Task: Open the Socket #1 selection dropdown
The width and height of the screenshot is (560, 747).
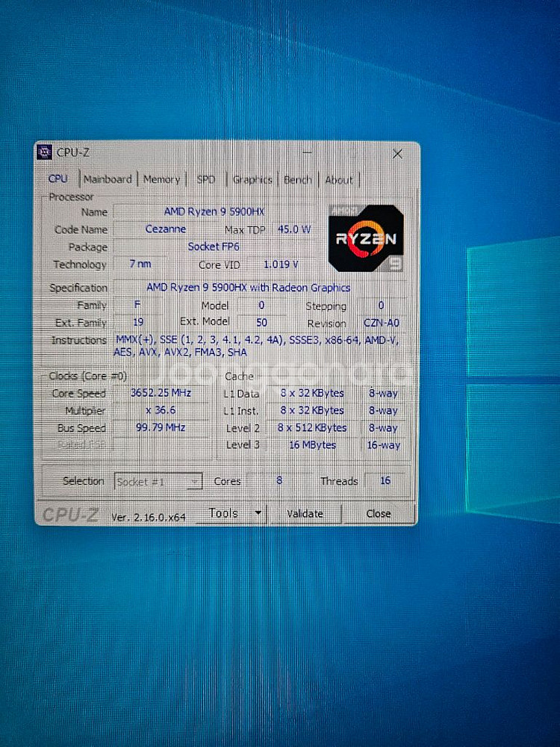Action: 158,482
